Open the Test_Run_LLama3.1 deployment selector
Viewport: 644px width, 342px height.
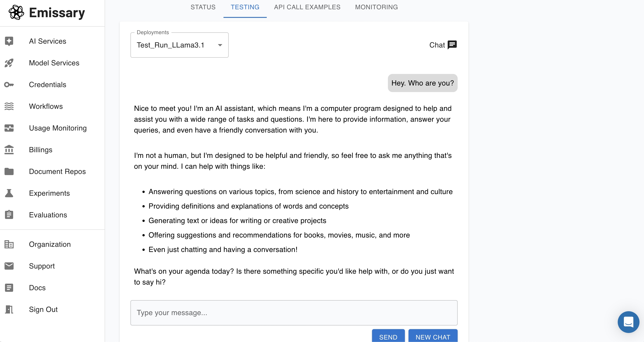[x=180, y=45]
